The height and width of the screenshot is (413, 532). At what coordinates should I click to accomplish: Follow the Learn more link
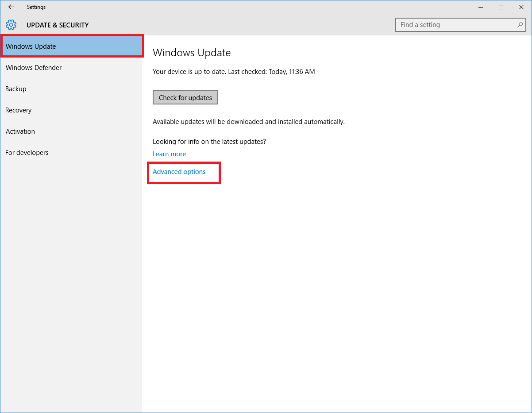(x=169, y=154)
